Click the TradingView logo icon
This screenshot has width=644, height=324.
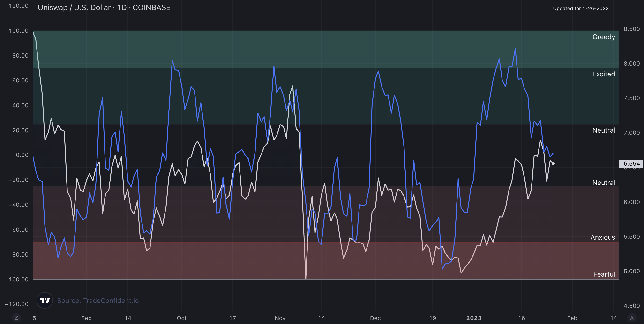(x=45, y=300)
